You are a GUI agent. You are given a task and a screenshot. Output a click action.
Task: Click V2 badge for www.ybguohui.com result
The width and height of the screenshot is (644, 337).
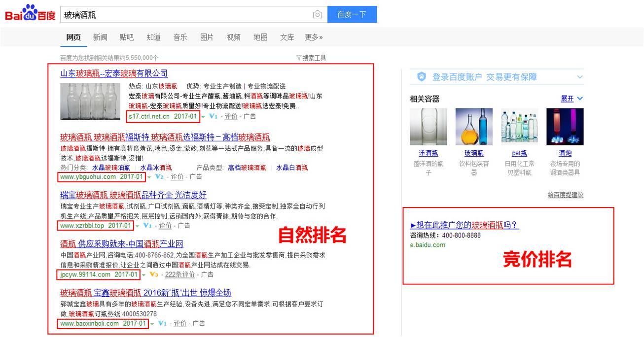[x=159, y=177]
